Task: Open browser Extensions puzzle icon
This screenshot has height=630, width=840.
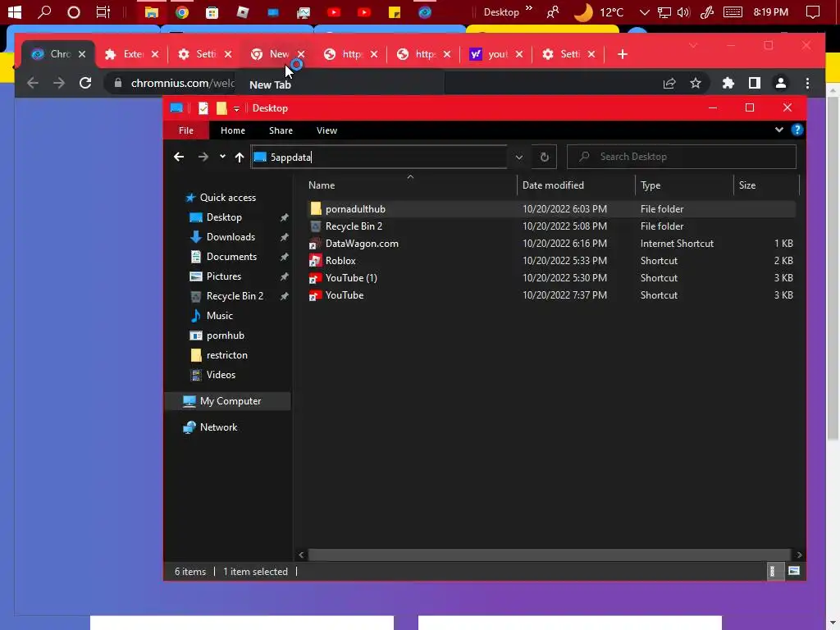Action: (x=728, y=83)
